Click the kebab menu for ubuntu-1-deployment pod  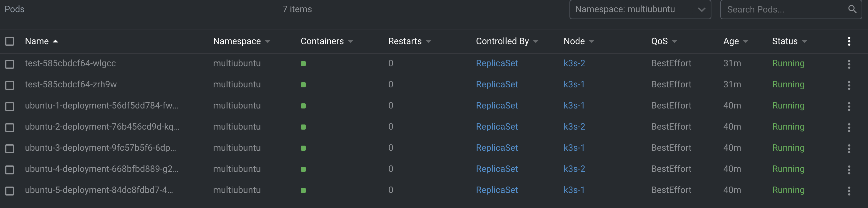point(849,106)
